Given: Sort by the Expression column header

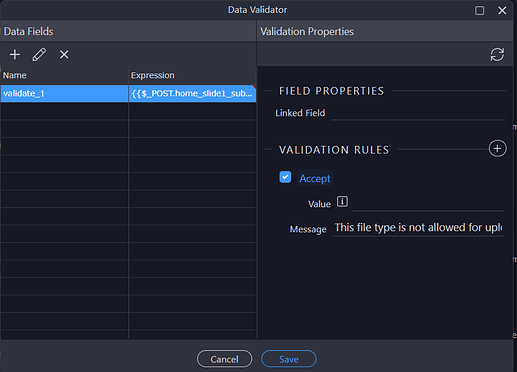Looking at the screenshot, I should (x=192, y=75).
